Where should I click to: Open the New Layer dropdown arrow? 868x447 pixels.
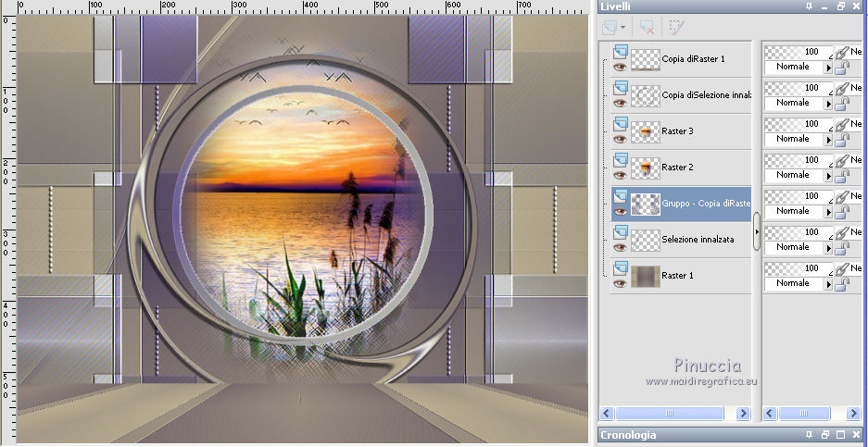point(623,27)
